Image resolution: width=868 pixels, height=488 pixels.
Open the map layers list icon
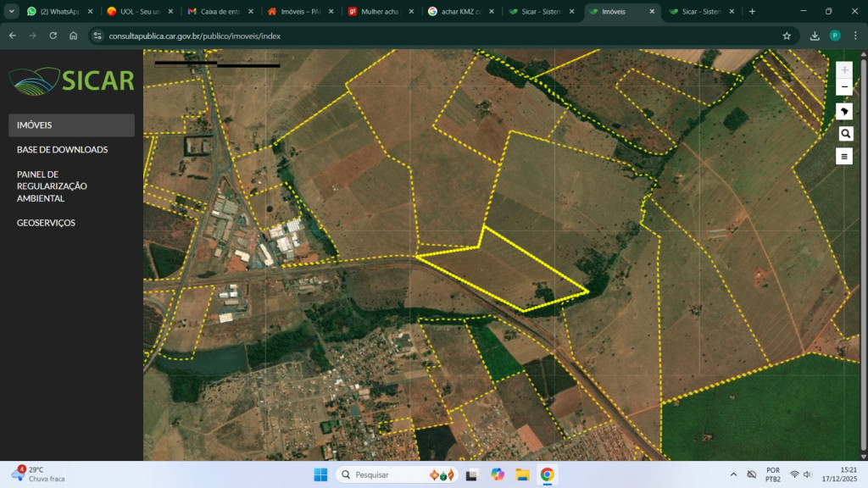(844, 156)
